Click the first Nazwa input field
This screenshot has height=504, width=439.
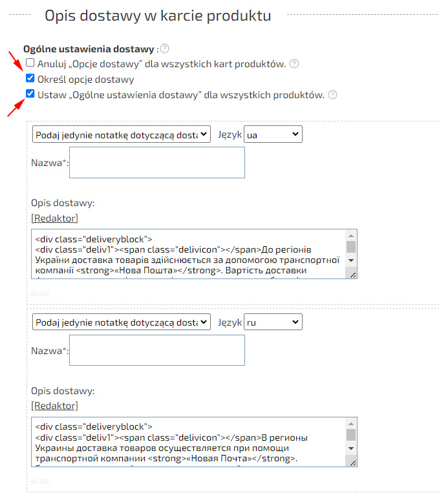(156, 162)
